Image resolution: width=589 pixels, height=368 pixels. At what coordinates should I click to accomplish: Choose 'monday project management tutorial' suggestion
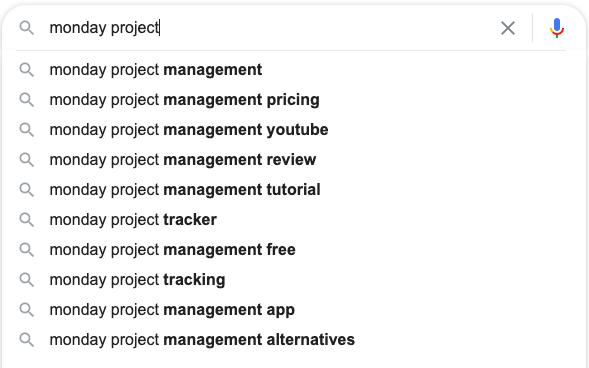pos(294,190)
